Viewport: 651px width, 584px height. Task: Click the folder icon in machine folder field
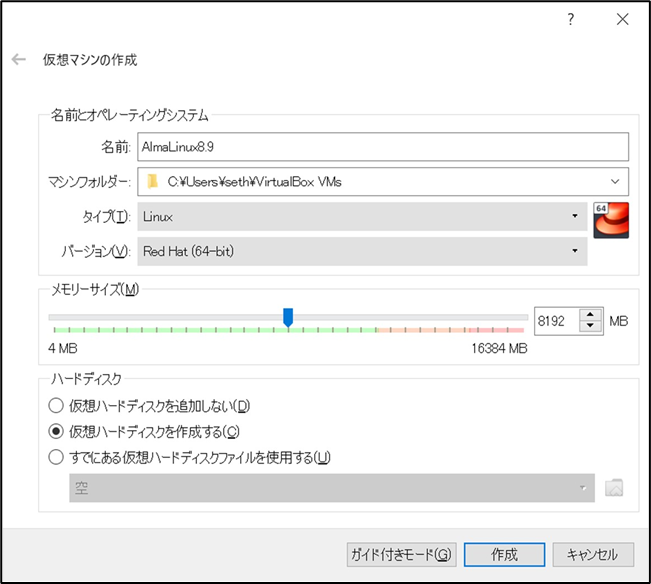point(152,181)
